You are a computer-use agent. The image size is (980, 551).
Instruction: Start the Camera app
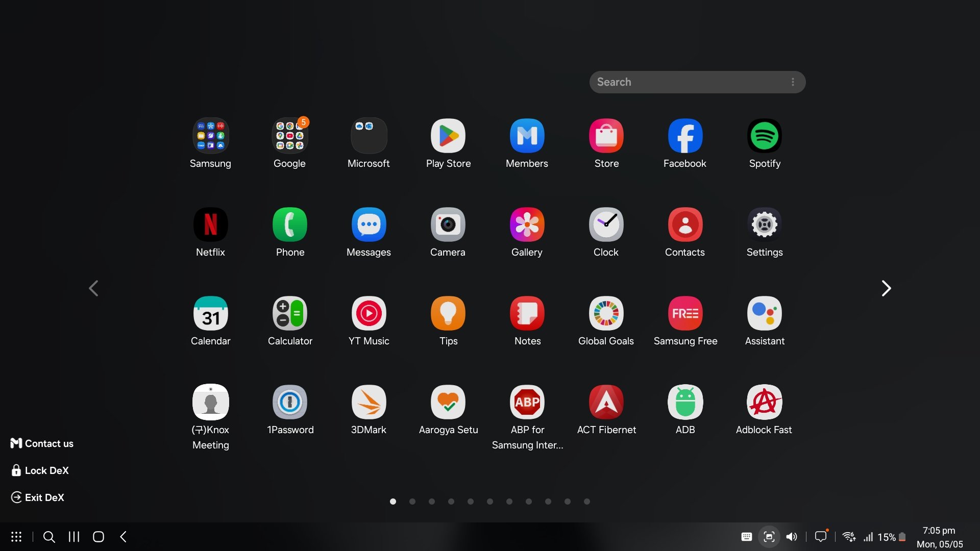pyautogui.click(x=448, y=224)
